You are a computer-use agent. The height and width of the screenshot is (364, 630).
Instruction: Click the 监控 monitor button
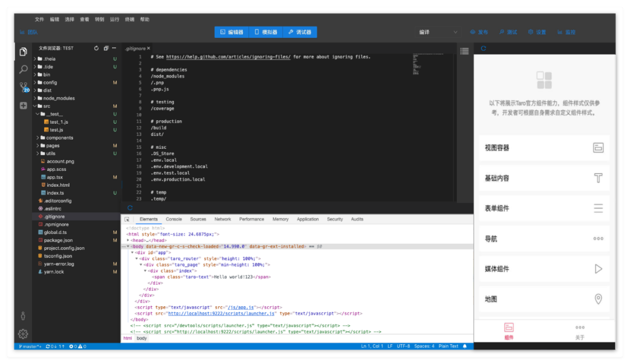coord(566,32)
